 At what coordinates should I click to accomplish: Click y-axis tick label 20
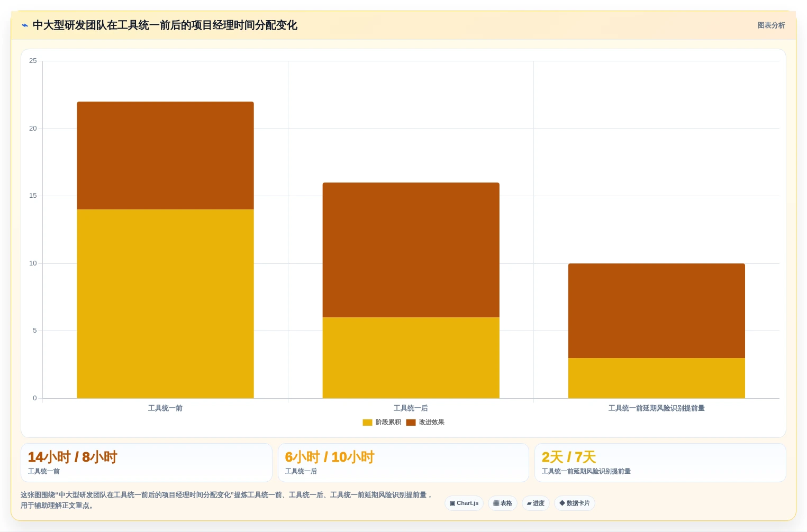coord(33,129)
